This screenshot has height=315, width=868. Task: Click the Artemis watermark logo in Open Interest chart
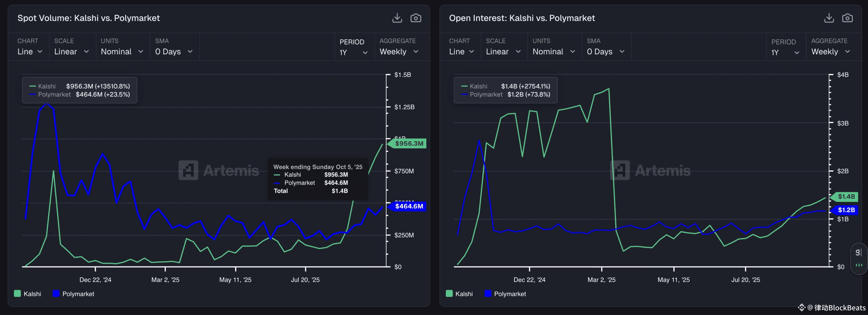coord(620,170)
